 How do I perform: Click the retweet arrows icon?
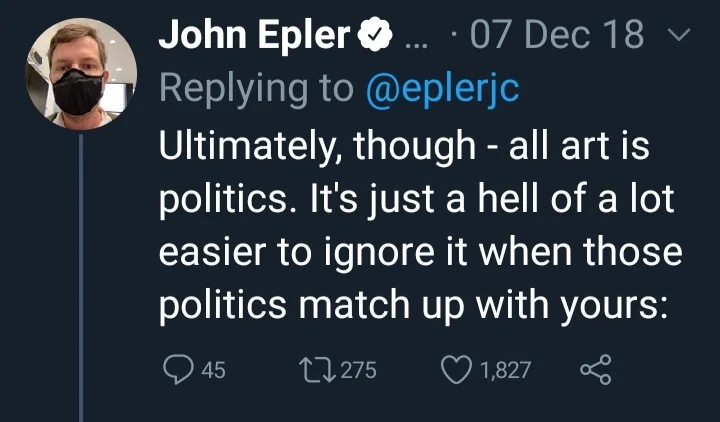(x=319, y=369)
